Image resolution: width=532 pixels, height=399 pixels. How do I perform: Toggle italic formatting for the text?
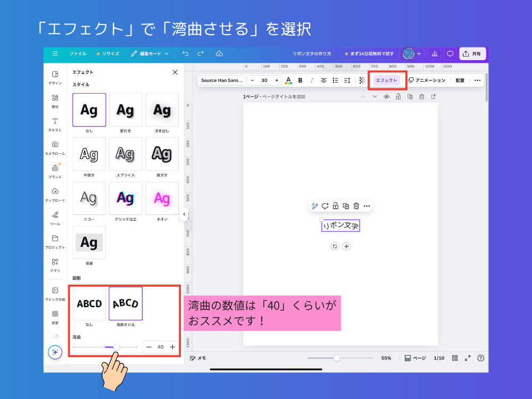click(x=312, y=80)
